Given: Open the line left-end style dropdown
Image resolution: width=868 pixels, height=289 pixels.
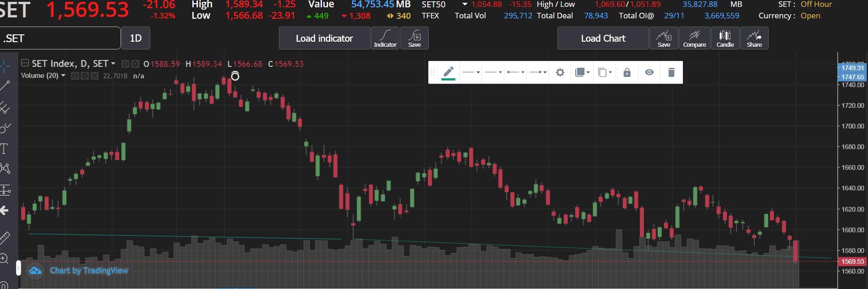Looking at the screenshot, I should (516, 72).
